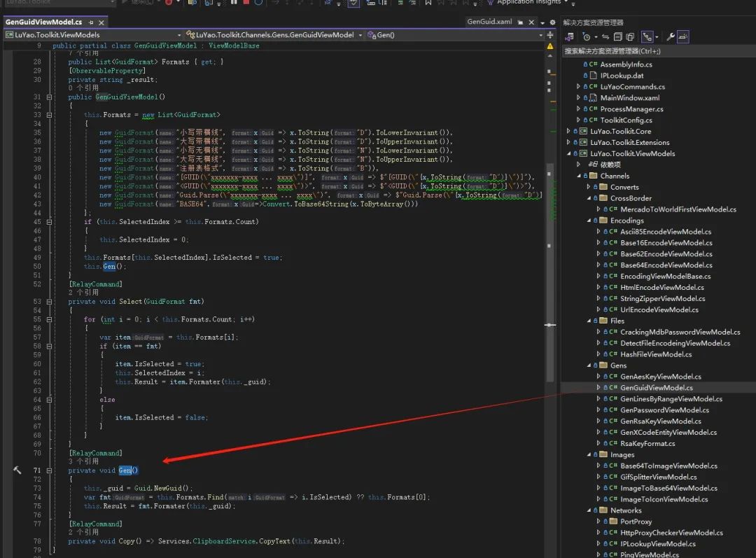756x558 pixels.
Task: Select the GenGuidViewModel.cs editor tab
Action: [x=43, y=22]
